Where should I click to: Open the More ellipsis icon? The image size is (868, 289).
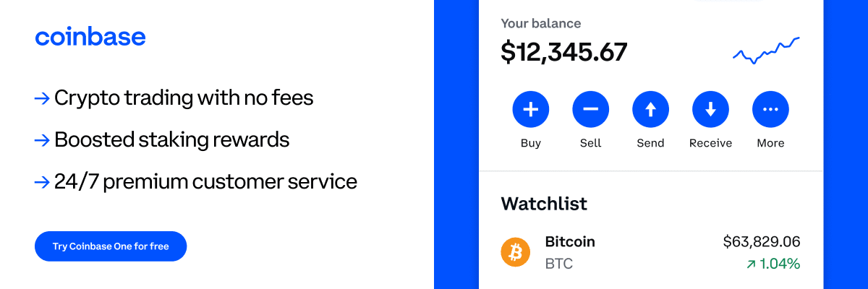tap(770, 110)
